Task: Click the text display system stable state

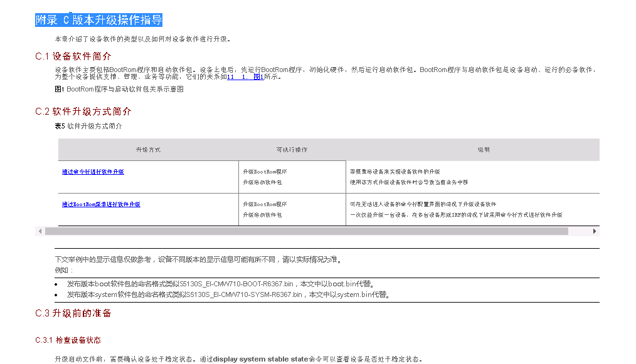Action: (x=260, y=359)
